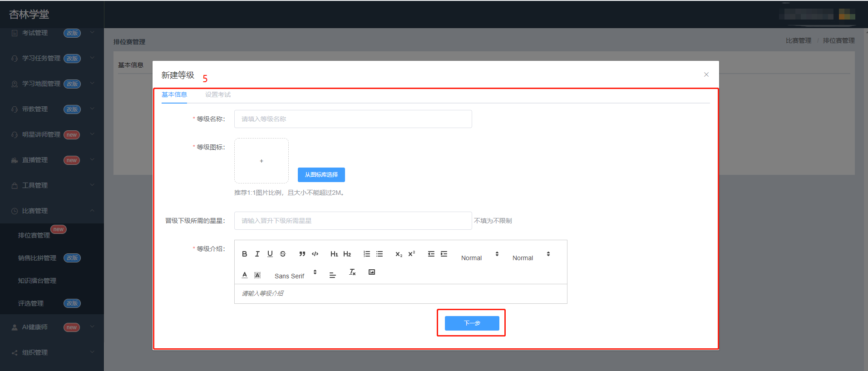The height and width of the screenshot is (371, 868).
Task: Insert a blockquote with the quote icon
Action: 302,254
